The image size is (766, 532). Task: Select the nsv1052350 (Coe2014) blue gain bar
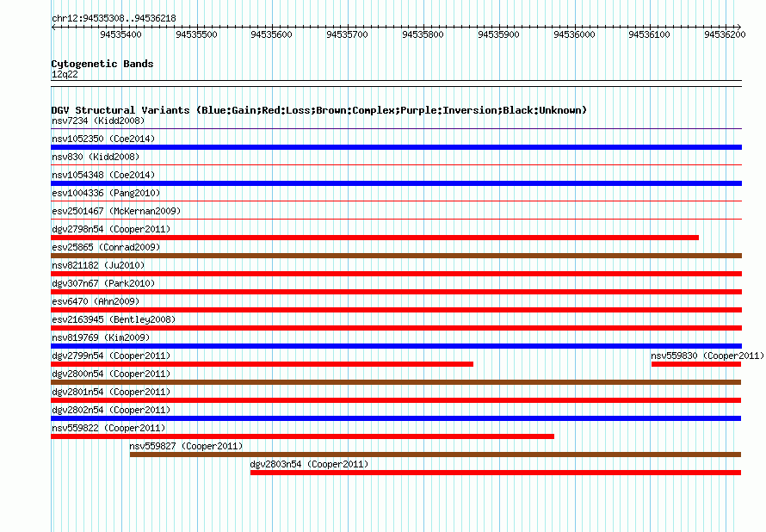coord(396,147)
